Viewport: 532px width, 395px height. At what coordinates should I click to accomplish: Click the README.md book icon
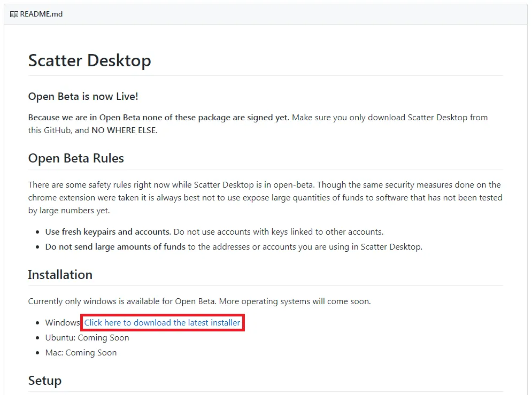coord(14,14)
